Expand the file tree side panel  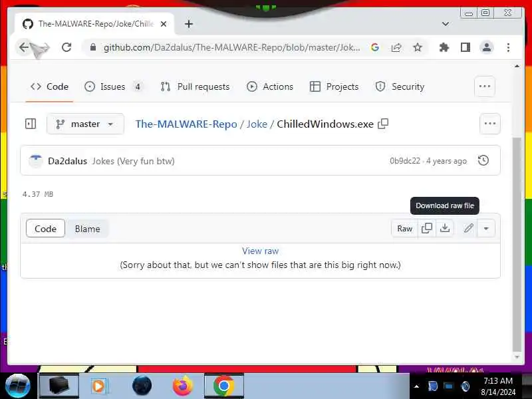click(x=31, y=124)
